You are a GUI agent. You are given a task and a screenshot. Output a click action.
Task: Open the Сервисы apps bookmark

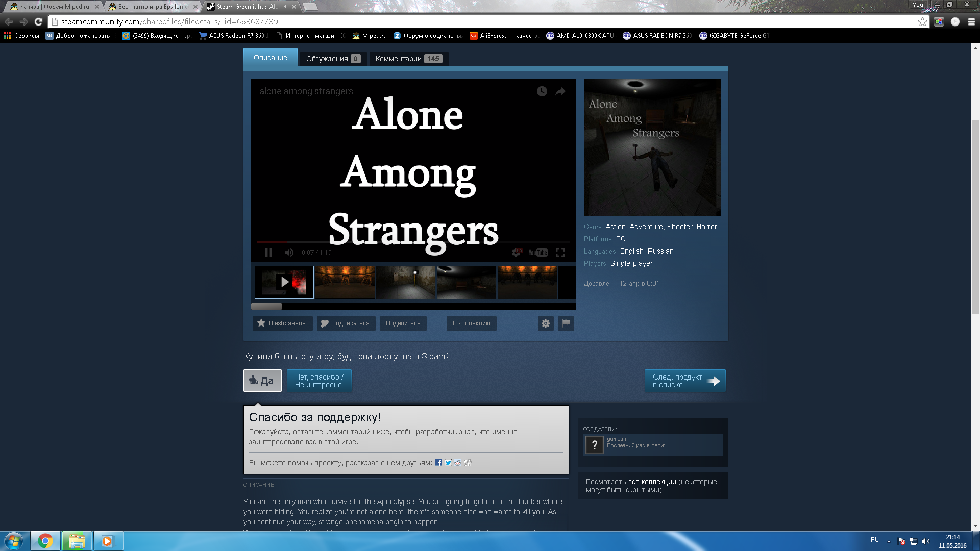point(21,36)
